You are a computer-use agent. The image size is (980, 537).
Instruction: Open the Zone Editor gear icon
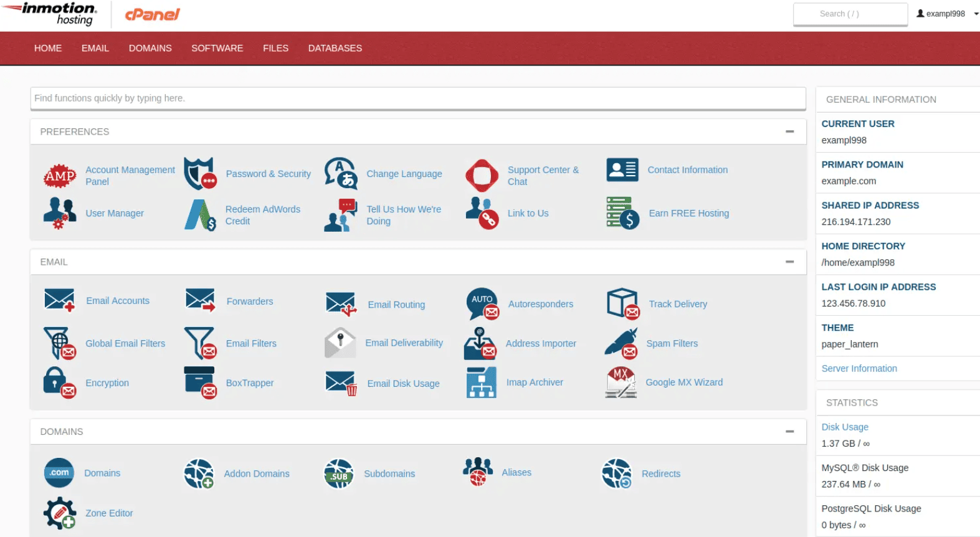(60, 513)
